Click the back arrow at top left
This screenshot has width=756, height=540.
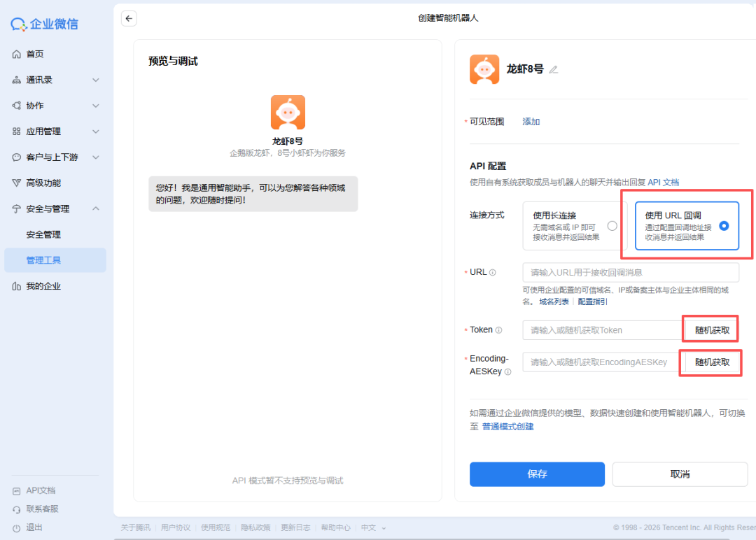pos(129,18)
